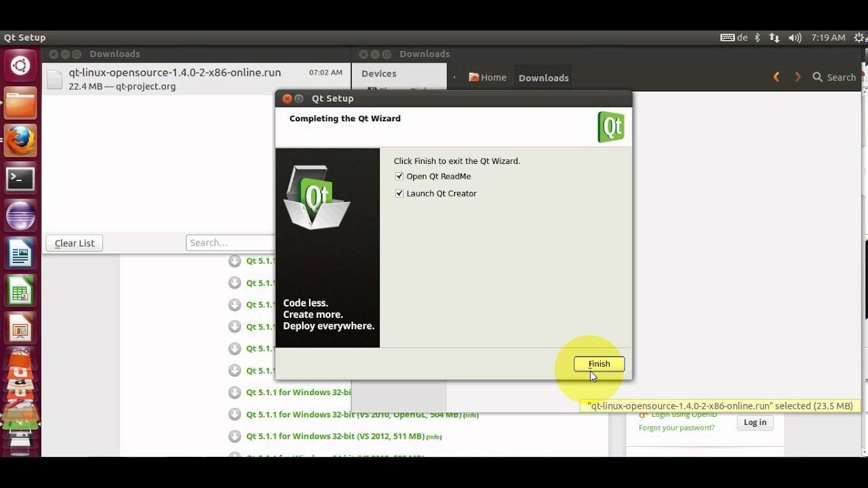
Task: Click 'Completing the Qt Wizard' heading
Action: [x=344, y=119]
